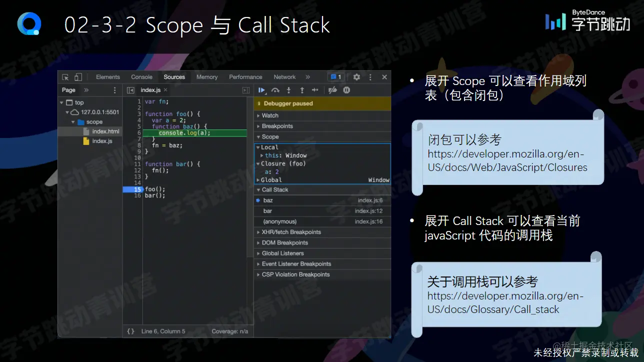Open the navigator pane three-dot menu
The height and width of the screenshot is (362, 644).
tap(114, 90)
